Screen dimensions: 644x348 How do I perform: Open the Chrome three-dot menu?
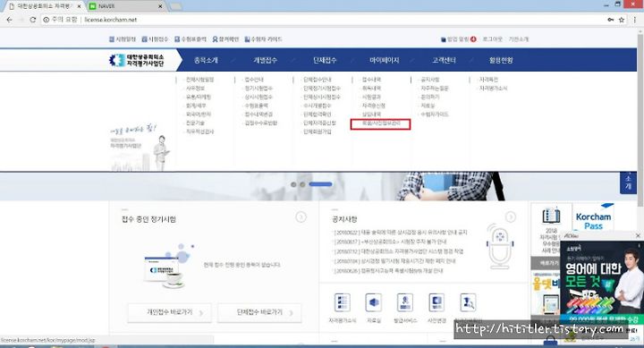(x=635, y=20)
